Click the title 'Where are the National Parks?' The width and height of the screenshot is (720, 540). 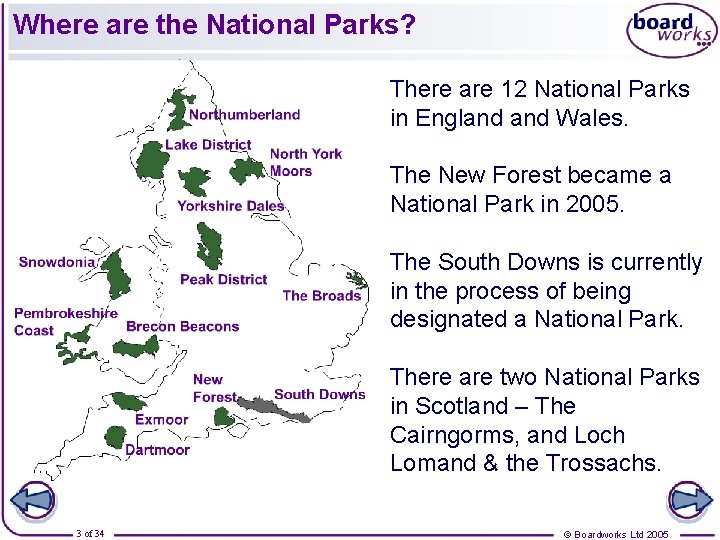click(214, 24)
